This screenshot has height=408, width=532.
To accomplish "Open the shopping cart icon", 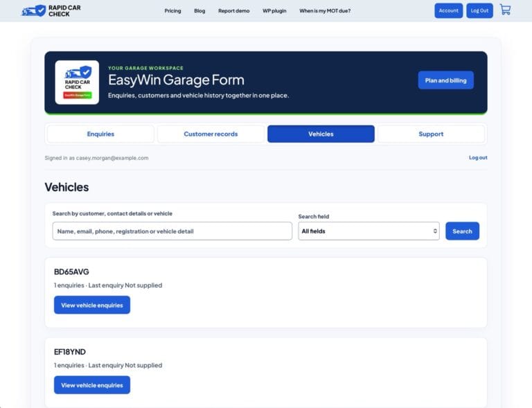I will (x=505, y=10).
